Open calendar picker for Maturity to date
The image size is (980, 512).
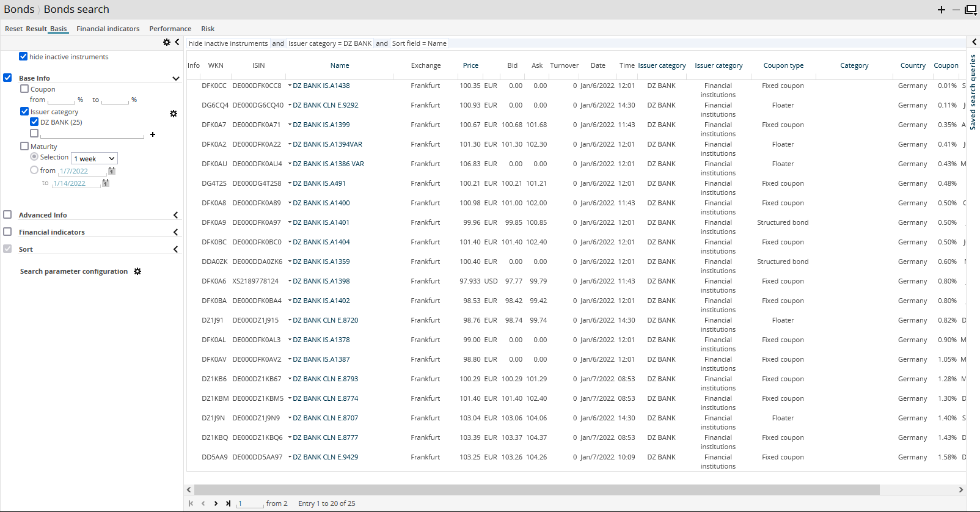click(106, 183)
